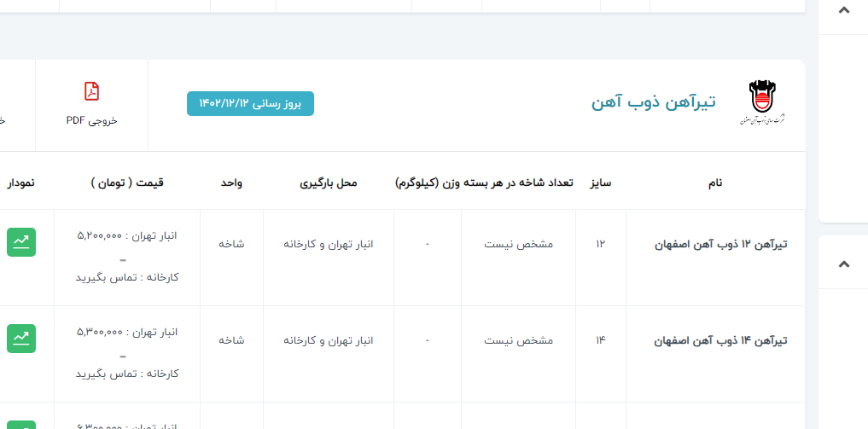Click the red PDF export icon

click(91, 91)
